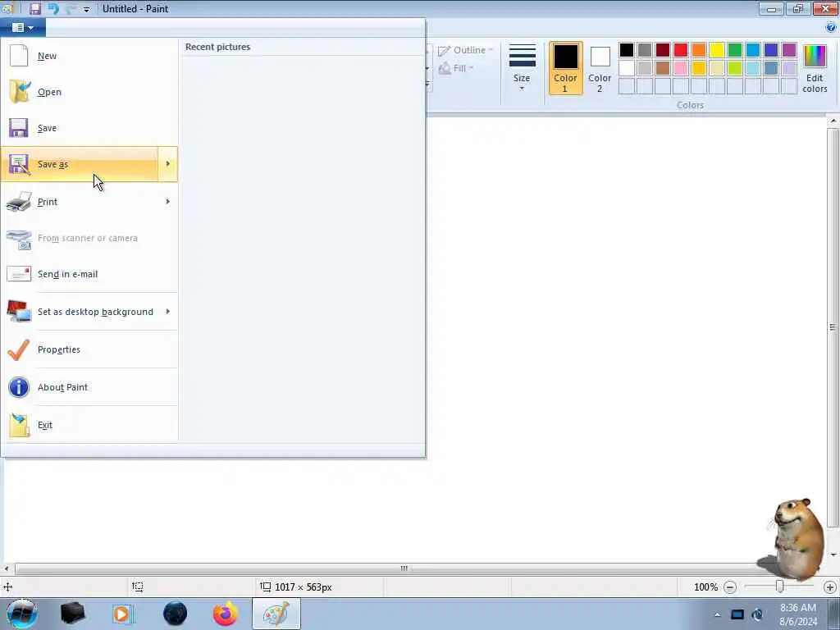The height and width of the screenshot is (630, 840).
Task: Choose New in the Paint file menu
Action: pyautogui.click(x=89, y=56)
